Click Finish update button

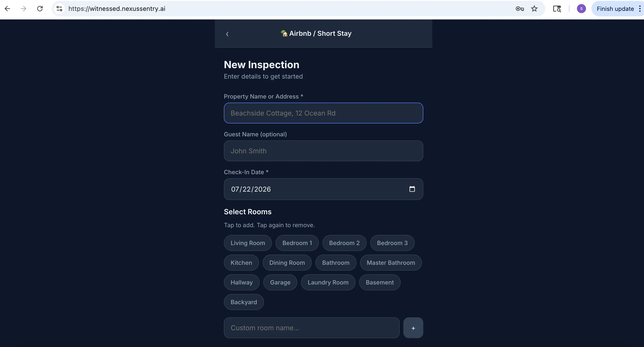(x=615, y=9)
